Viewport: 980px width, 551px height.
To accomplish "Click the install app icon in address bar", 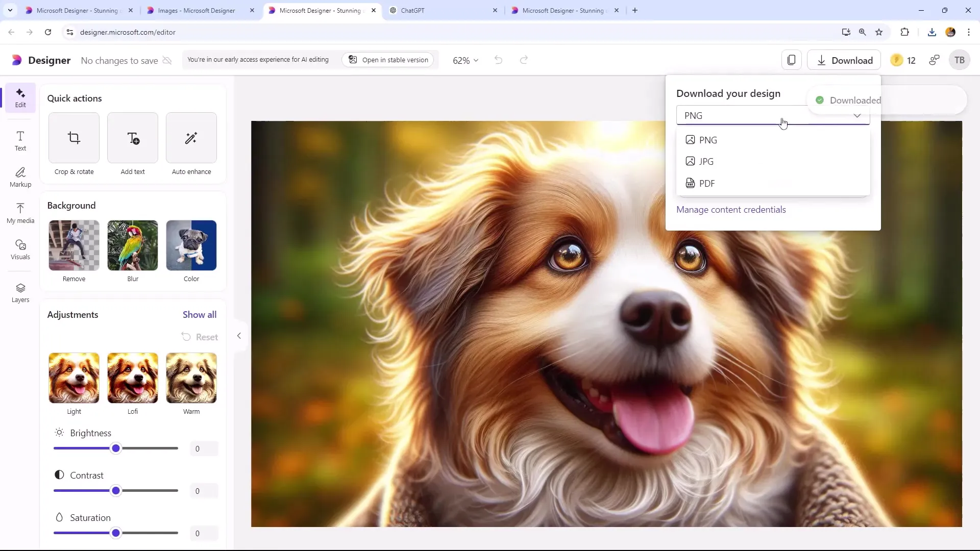I will click(x=846, y=32).
